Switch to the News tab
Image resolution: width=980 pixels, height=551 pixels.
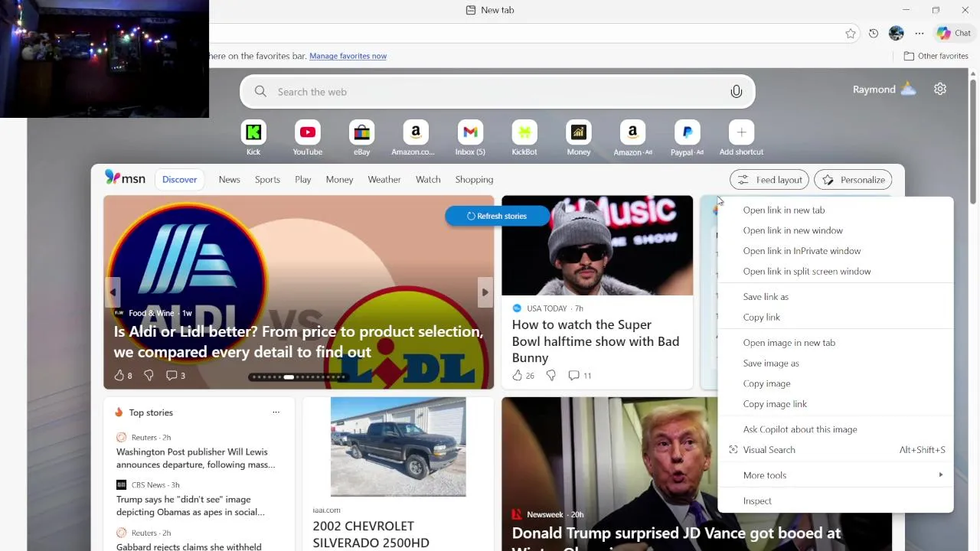point(229,179)
